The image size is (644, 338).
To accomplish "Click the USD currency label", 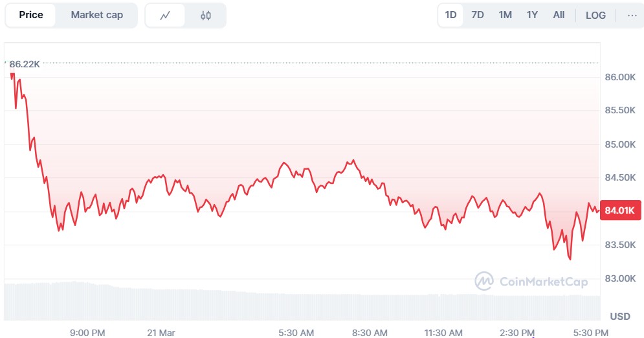I will (620, 316).
